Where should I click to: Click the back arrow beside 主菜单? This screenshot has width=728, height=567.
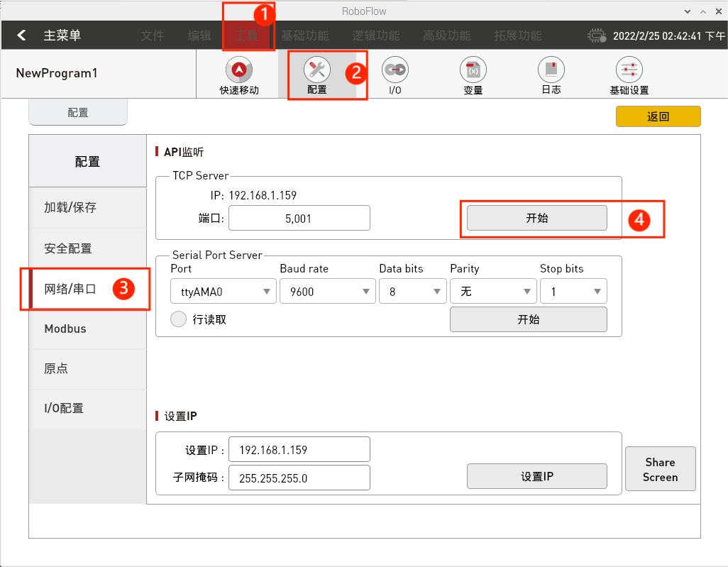coord(22,35)
